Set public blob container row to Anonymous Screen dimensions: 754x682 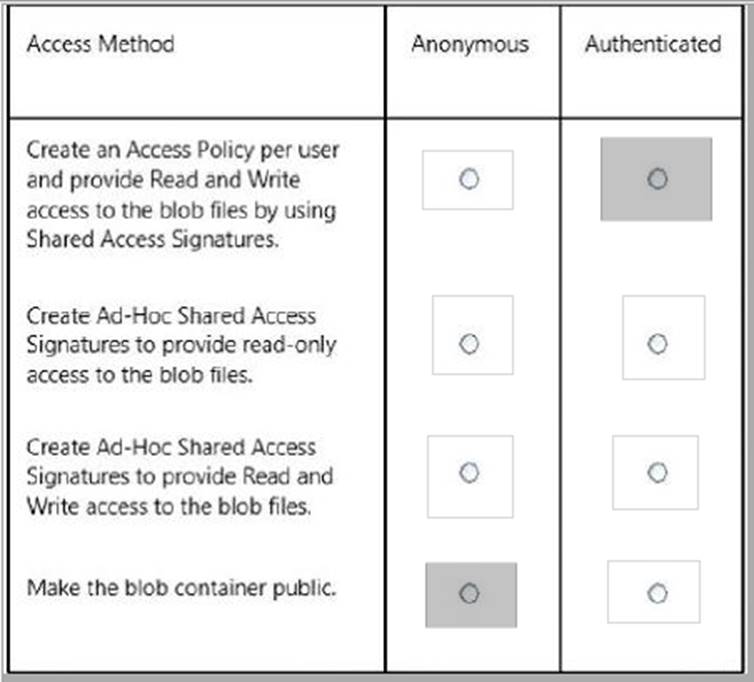click(469, 594)
